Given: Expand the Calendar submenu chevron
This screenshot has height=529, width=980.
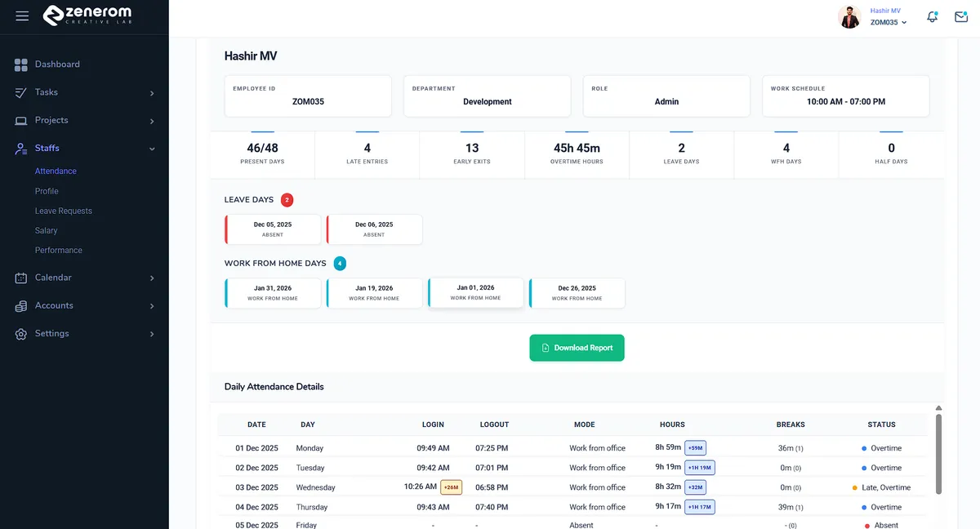Looking at the screenshot, I should (152, 278).
